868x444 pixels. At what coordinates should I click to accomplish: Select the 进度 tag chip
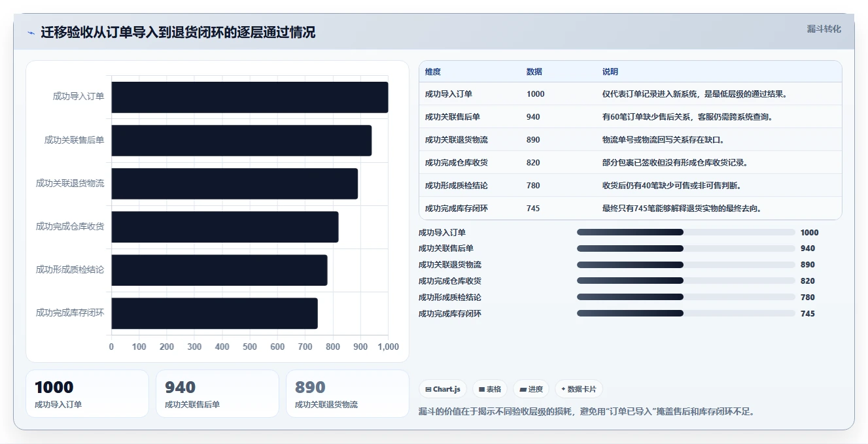(531, 389)
